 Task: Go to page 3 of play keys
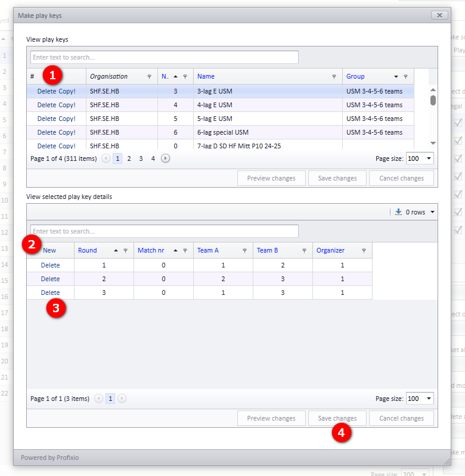tap(141, 158)
